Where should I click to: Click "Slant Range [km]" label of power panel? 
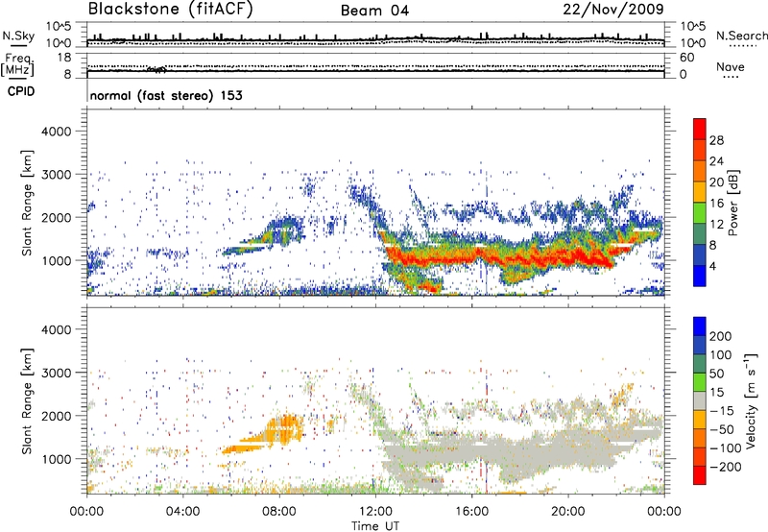click(x=27, y=203)
